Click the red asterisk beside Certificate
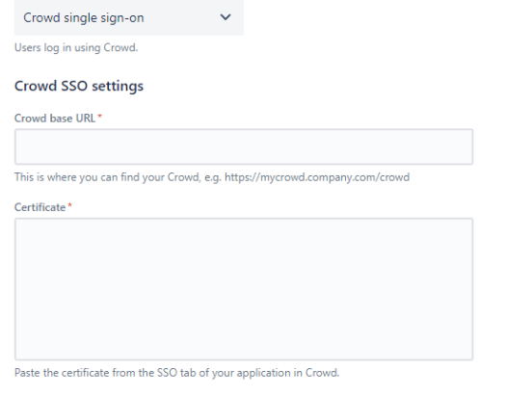 coord(70,205)
